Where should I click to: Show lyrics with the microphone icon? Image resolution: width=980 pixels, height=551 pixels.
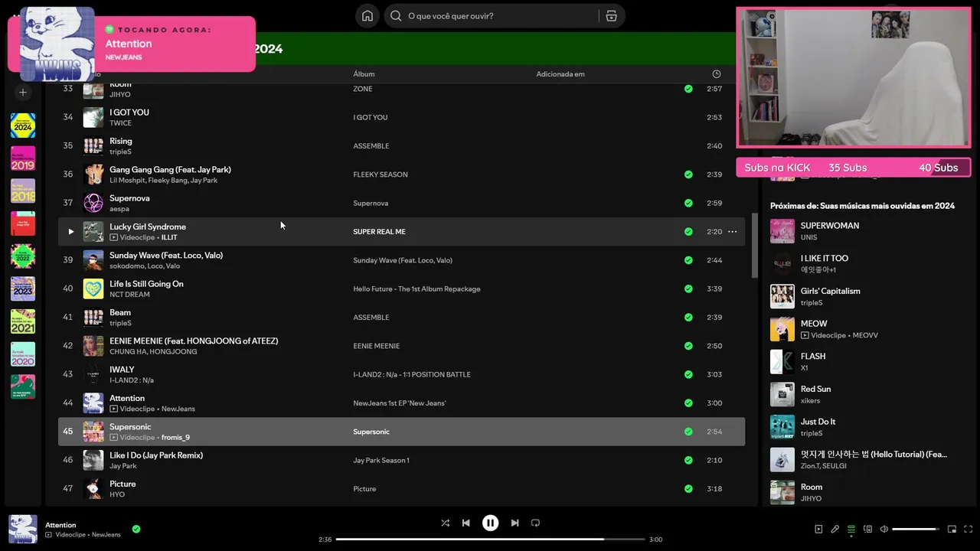tap(835, 529)
